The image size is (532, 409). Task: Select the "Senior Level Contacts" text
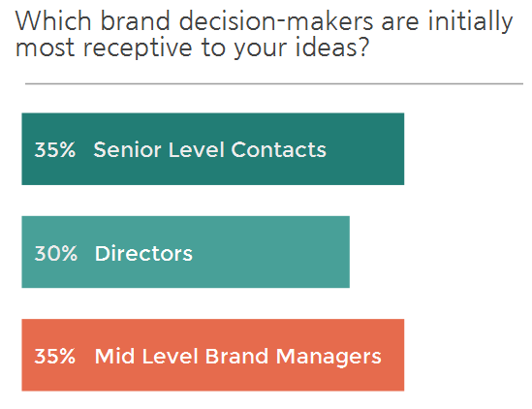point(209,149)
